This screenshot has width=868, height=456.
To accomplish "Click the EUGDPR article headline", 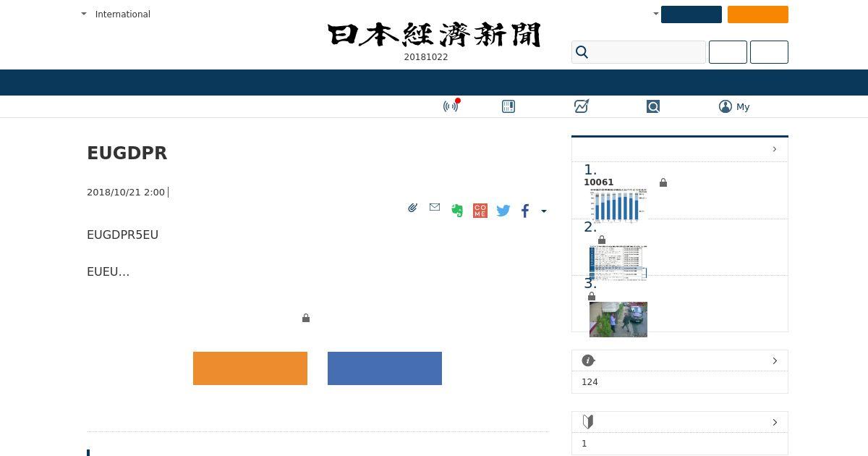I will pyautogui.click(x=127, y=153).
